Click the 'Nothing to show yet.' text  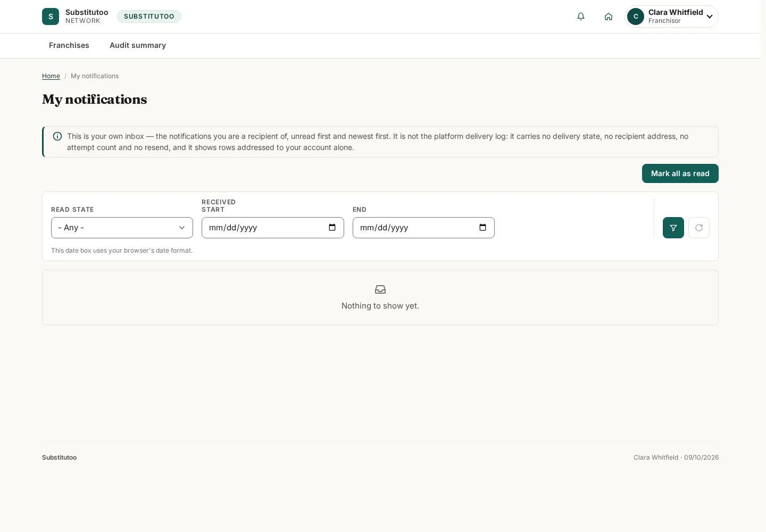[x=380, y=306]
